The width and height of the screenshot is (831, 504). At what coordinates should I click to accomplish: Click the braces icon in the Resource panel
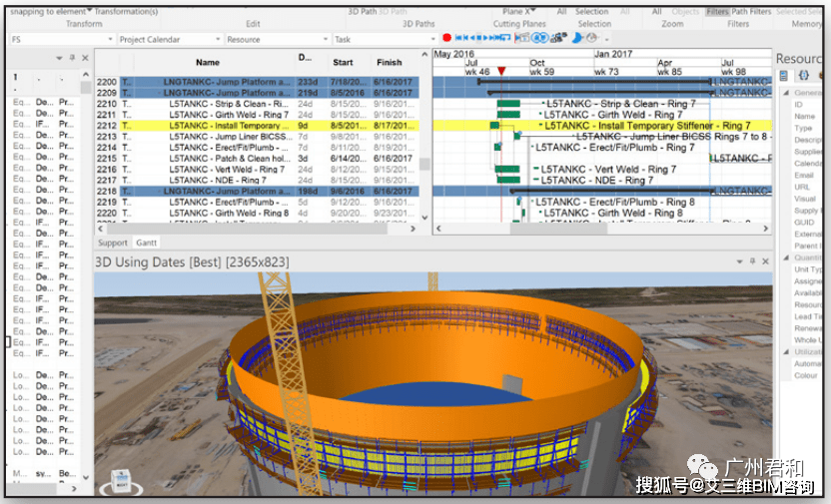(802, 76)
